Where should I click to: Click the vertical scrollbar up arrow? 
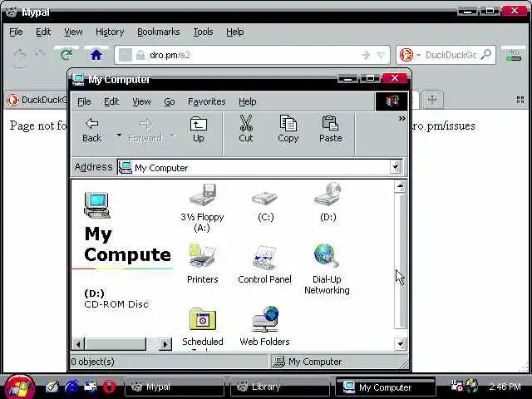pyautogui.click(x=401, y=186)
